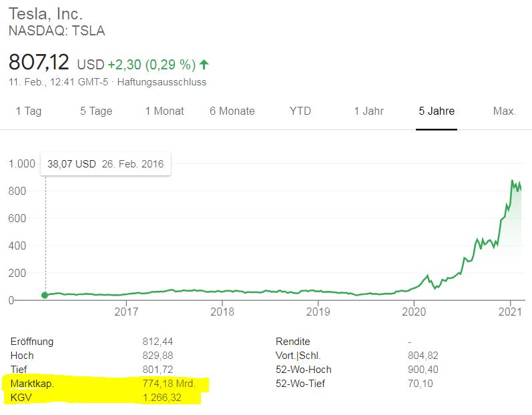Click the 38,07 USD chart tooltip
This screenshot has width=532, height=415.
tap(105, 163)
